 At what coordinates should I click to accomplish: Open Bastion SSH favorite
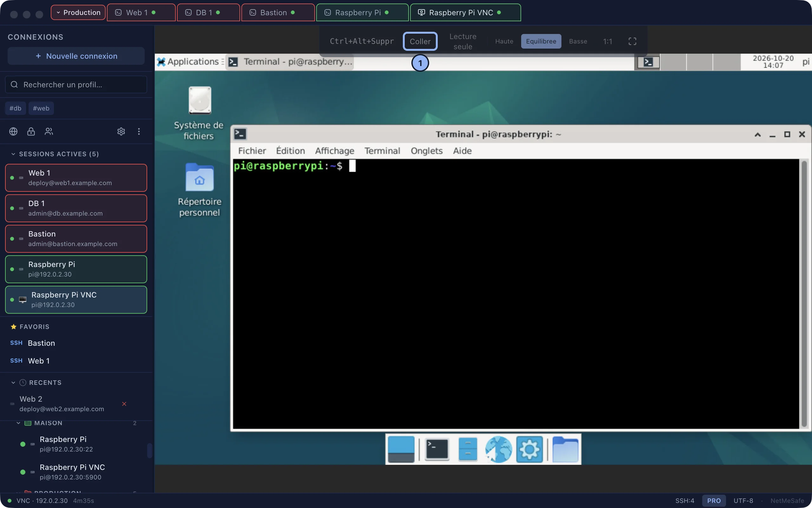coord(76,343)
